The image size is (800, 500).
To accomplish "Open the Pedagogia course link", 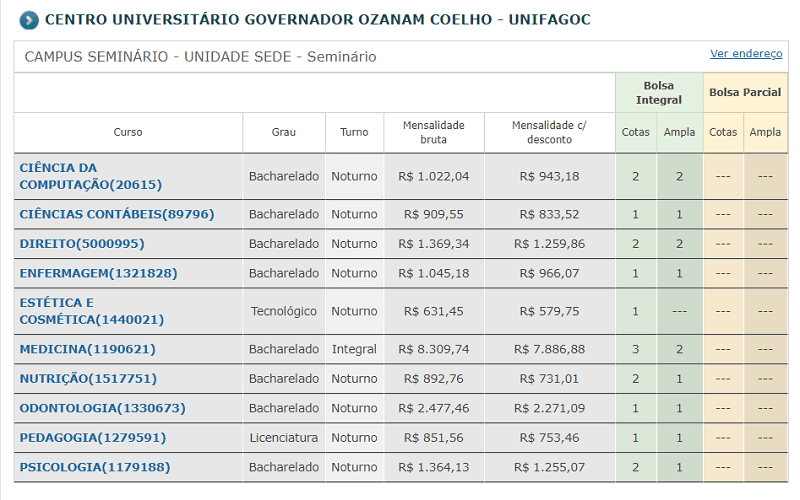I will (x=93, y=437).
